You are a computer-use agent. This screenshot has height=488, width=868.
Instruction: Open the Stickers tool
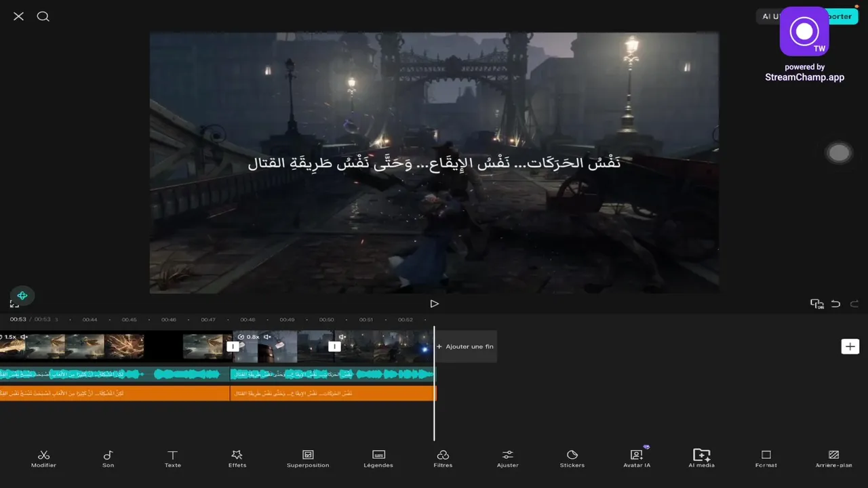point(572,459)
